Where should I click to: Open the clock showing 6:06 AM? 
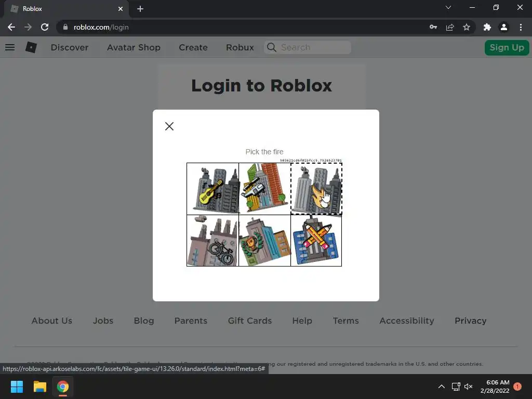coord(495,387)
